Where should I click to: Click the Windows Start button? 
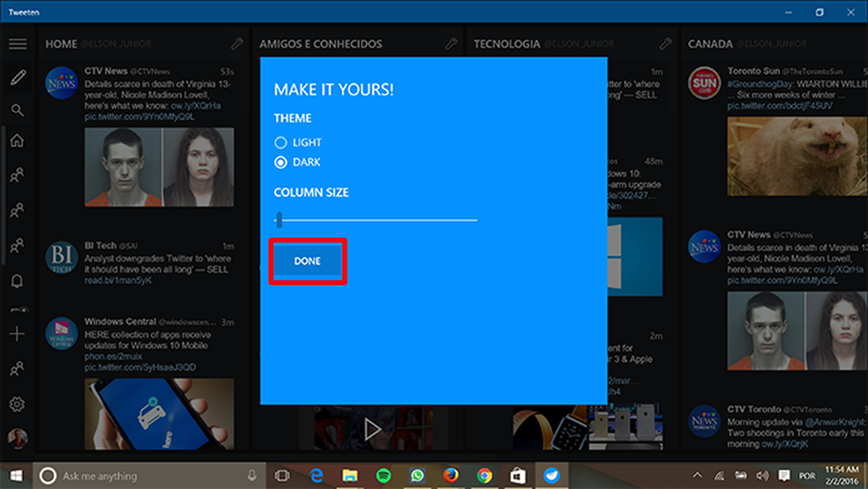point(16,476)
